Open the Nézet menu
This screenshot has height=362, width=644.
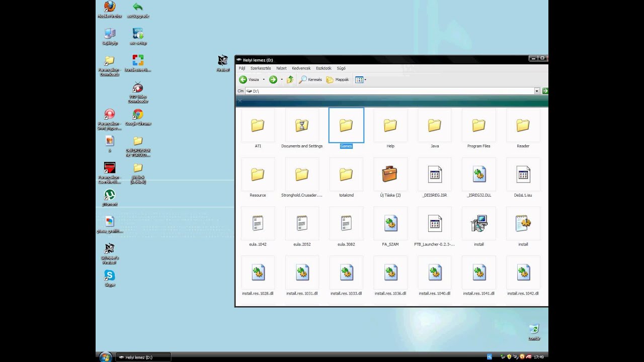281,68
